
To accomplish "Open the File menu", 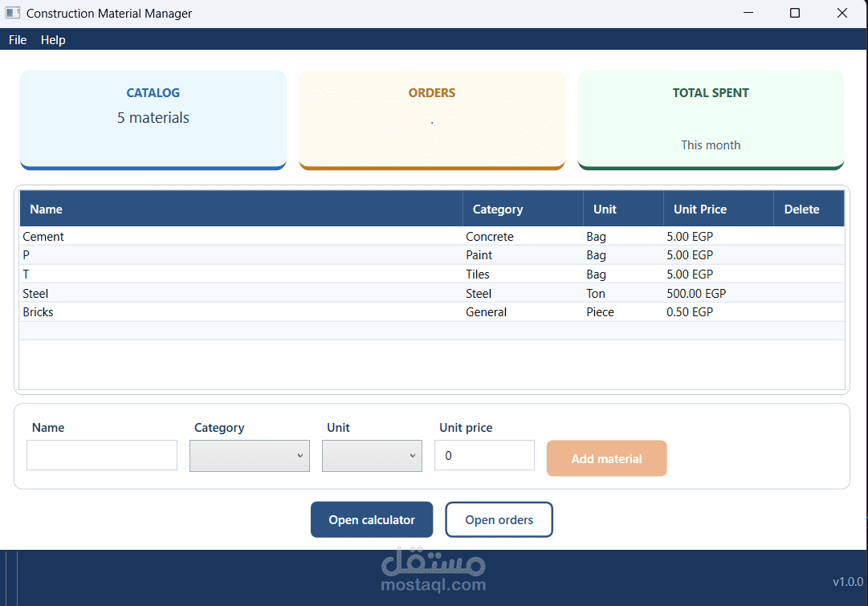I will point(18,40).
